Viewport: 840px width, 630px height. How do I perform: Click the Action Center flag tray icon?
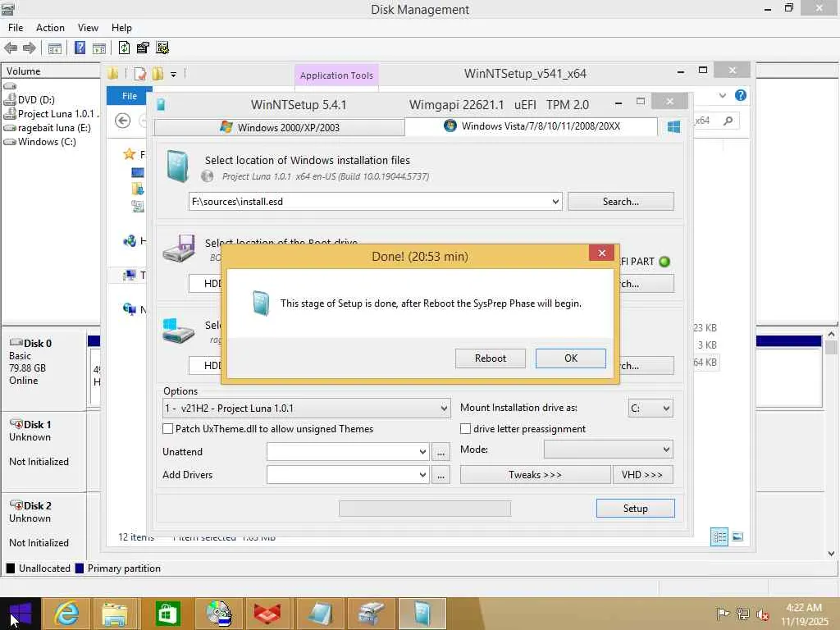pos(723,614)
